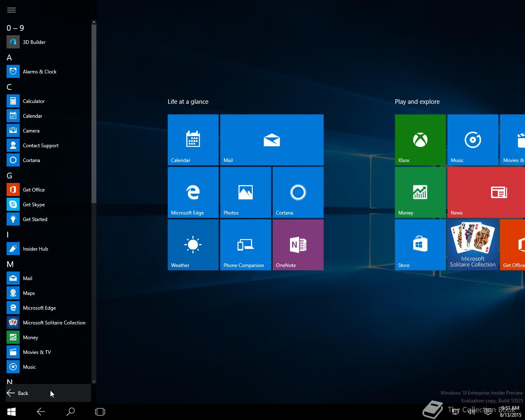This screenshot has width=525, height=420.
Task: Open the volume icon in system tray
Action: [472, 411]
